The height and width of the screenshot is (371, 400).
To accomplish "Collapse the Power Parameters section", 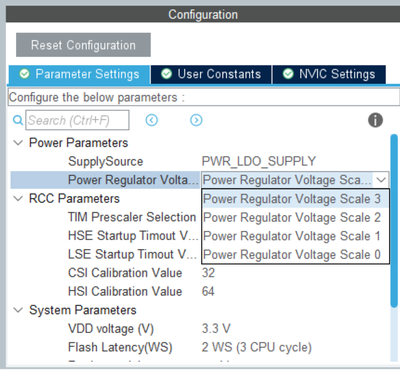I will click(18, 143).
